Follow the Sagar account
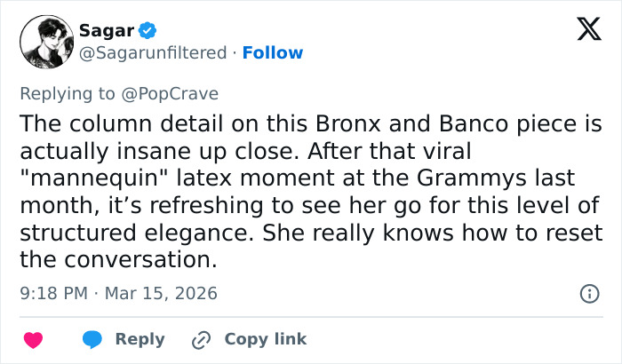Viewport: 622px width, 364px height. coord(273,52)
